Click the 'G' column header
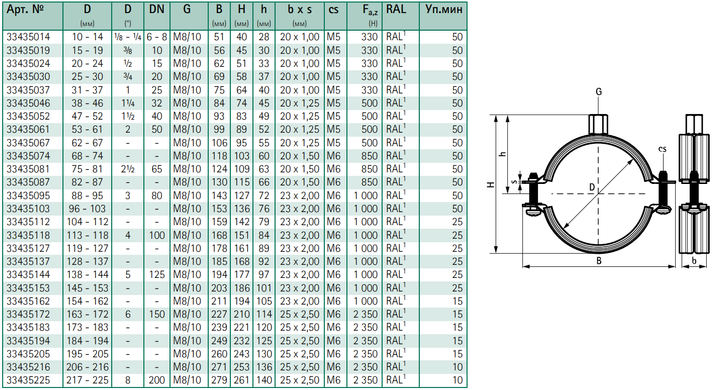This screenshot has width=724, height=390. click(x=187, y=9)
